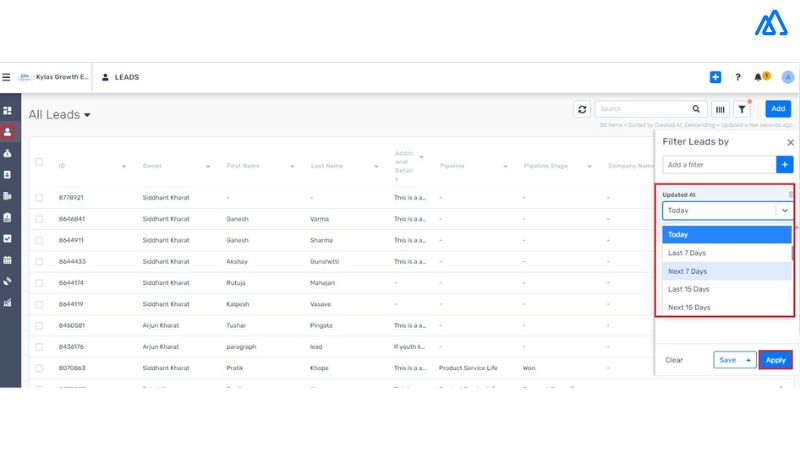The width and height of the screenshot is (800, 450).
Task: Open the column settings icon
Action: tap(720, 109)
